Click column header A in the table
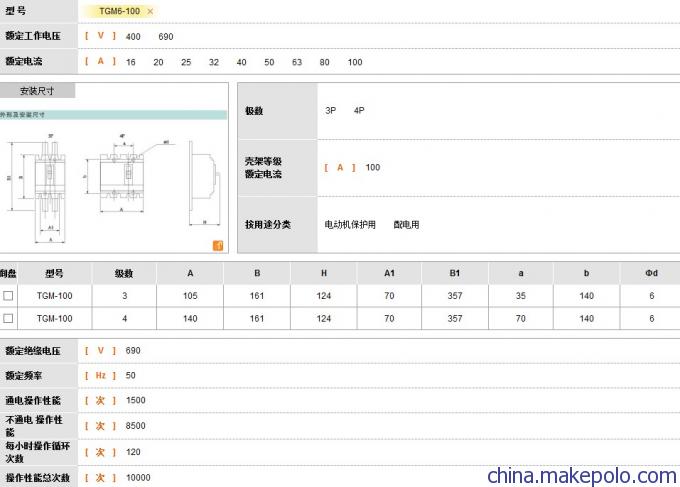The height and width of the screenshot is (487, 680). [x=190, y=273]
